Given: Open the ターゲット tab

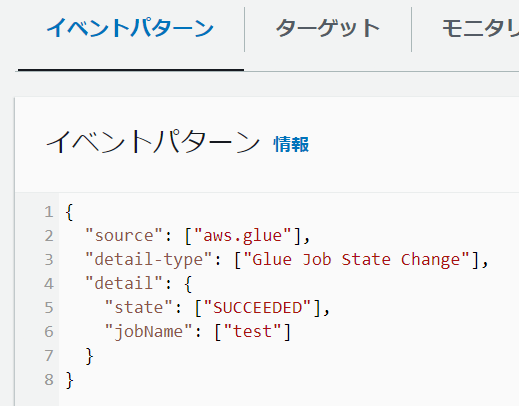Looking at the screenshot, I should pyautogui.click(x=328, y=28).
